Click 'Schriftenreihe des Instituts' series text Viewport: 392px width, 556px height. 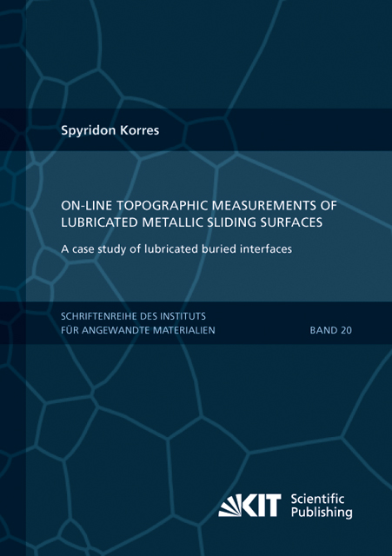coord(133,316)
